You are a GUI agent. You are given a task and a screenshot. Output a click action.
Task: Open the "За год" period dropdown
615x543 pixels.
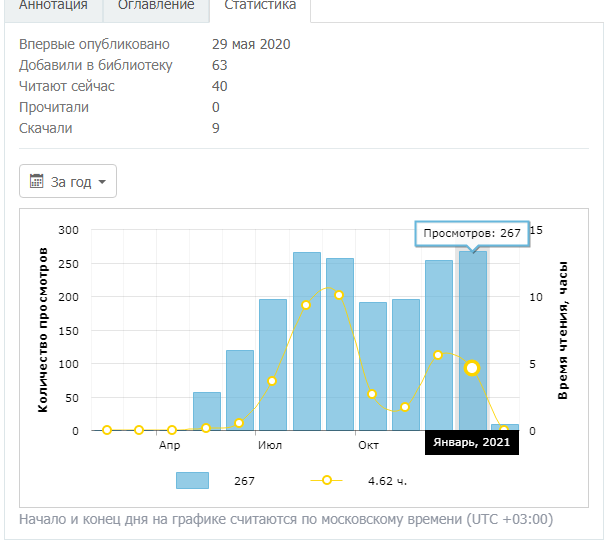pos(68,182)
